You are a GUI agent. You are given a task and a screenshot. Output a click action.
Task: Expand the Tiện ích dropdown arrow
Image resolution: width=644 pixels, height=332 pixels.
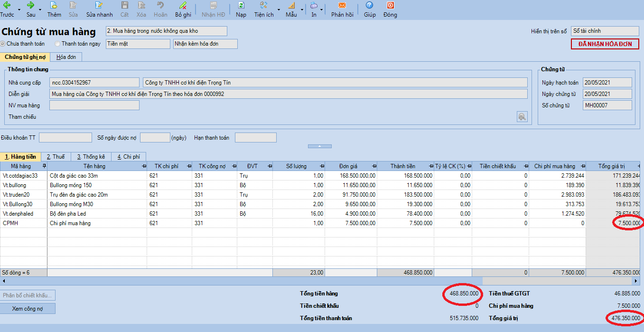click(279, 9)
